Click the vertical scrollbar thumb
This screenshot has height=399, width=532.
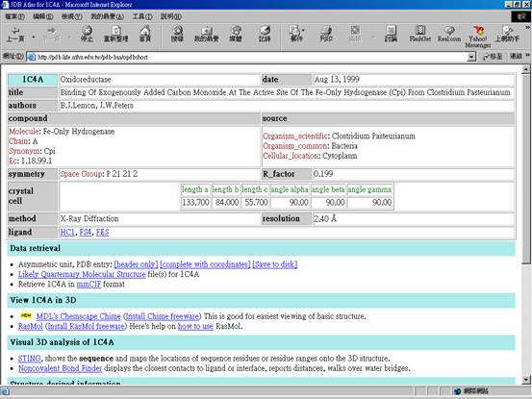click(x=526, y=169)
